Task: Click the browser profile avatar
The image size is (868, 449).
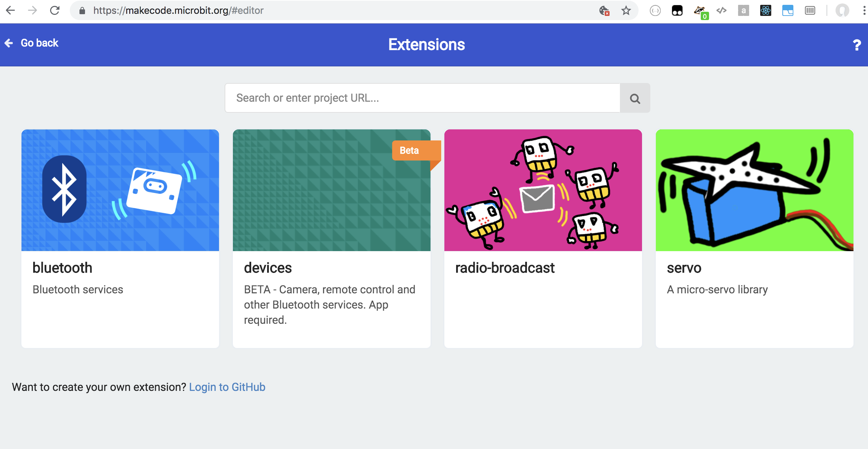Action: click(x=842, y=11)
